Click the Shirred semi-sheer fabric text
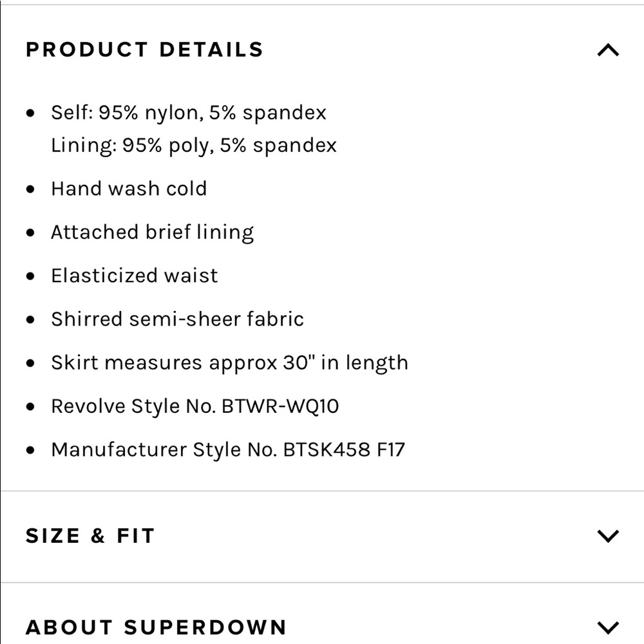 coord(178,318)
